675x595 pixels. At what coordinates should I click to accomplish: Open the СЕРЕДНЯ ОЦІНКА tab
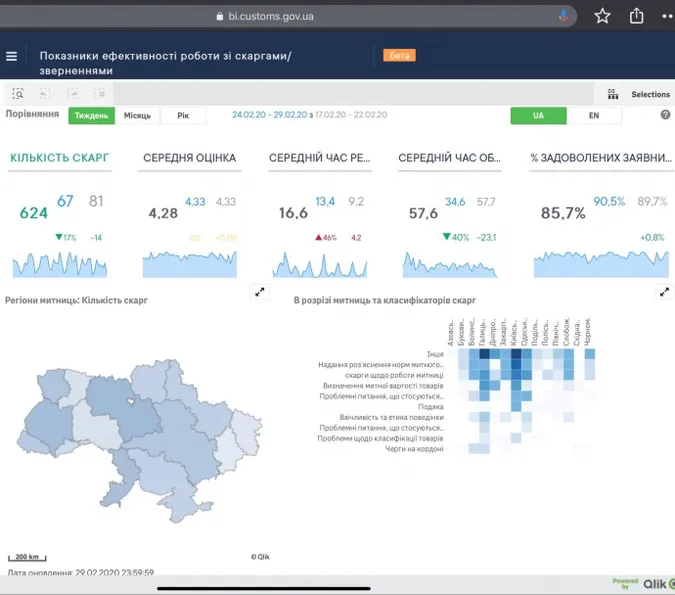[x=189, y=158]
